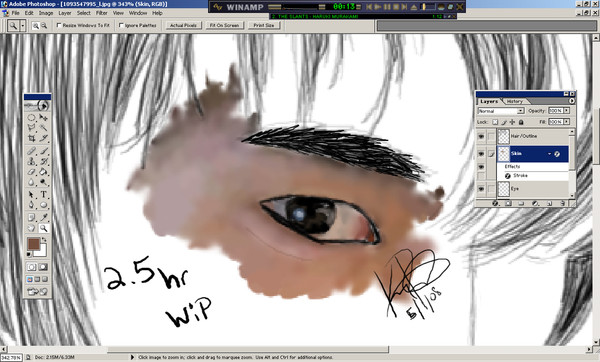
Task: Select the Polygonal Lasso tool
Action: point(31,127)
